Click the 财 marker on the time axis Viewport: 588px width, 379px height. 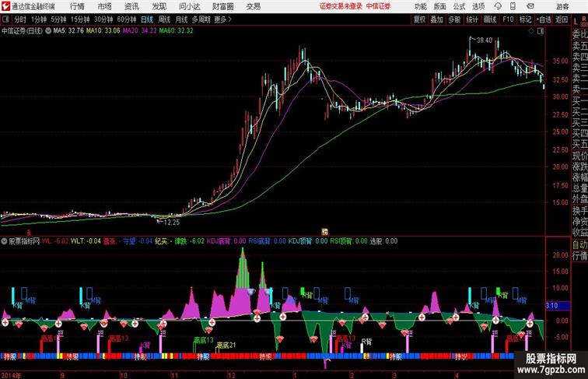click(325, 232)
